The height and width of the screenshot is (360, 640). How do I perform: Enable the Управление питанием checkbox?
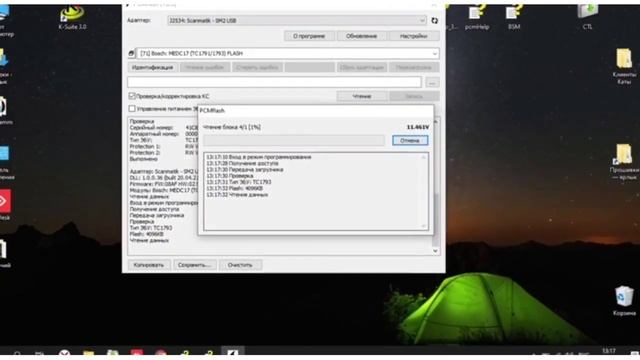pos(132,109)
